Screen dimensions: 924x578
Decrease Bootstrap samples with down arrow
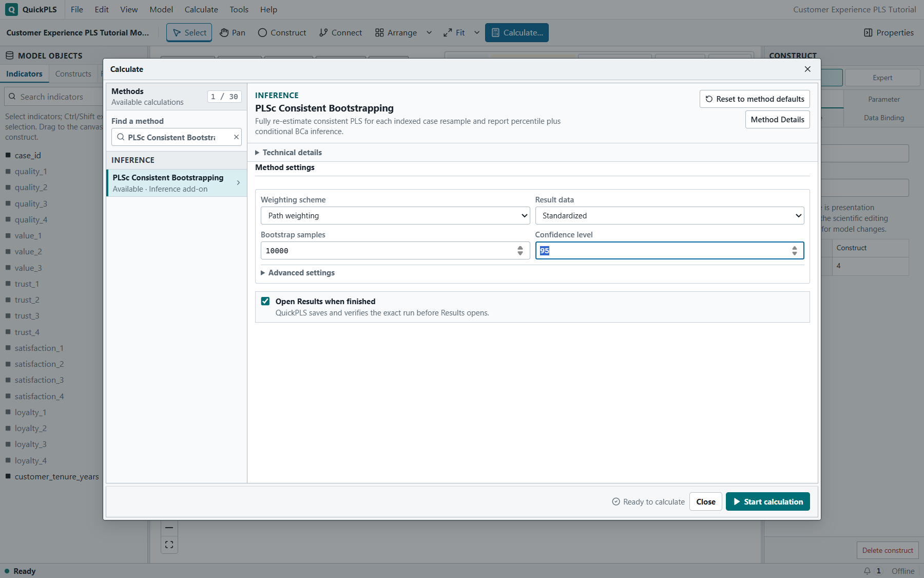click(520, 254)
